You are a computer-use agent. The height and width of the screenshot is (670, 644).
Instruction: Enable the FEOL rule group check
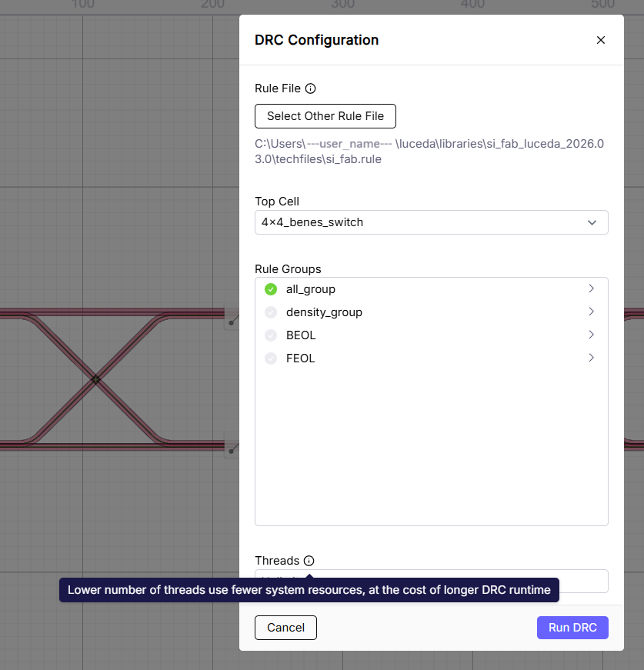[x=271, y=358]
